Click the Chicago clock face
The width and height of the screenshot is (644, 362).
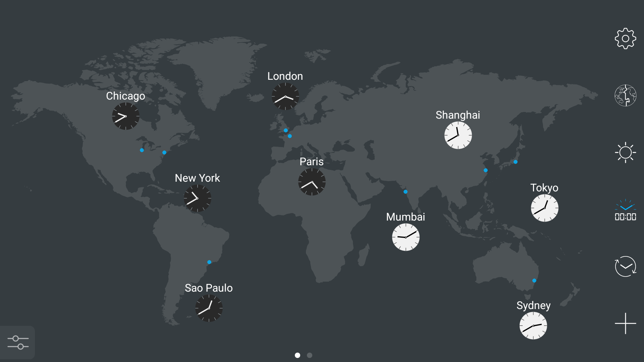tap(126, 116)
